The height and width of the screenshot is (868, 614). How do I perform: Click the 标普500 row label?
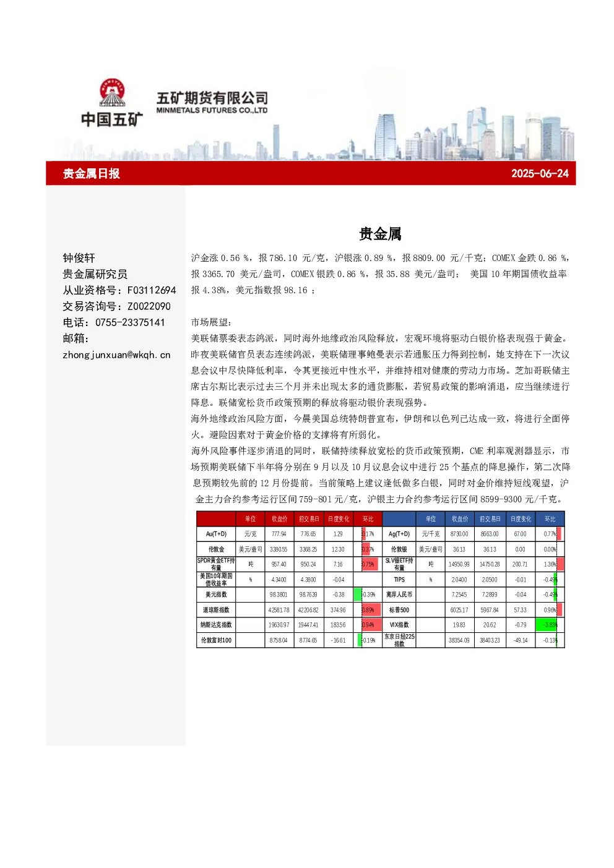[399, 610]
